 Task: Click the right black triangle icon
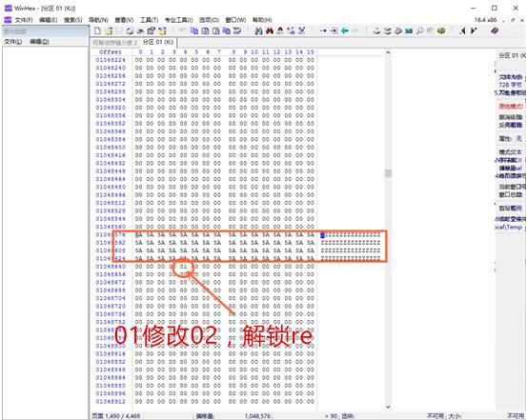(474, 30)
